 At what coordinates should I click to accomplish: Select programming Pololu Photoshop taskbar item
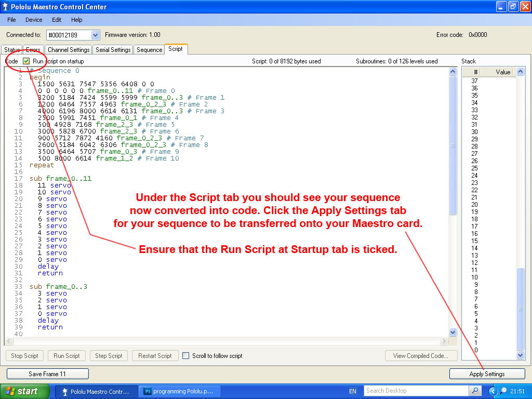(x=179, y=392)
